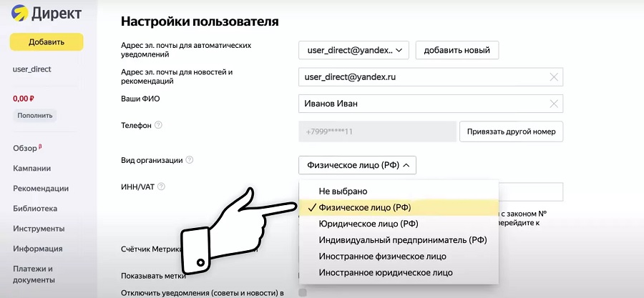Viewport: 644px width, 298px height.
Task: Open the user_direct@yandex notification email dropdown
Action: (x=354, y=51)
